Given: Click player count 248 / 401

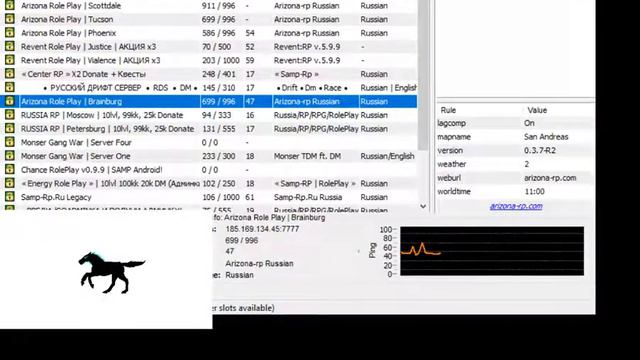Looking at the screenshot, I should tap(218, 74).
